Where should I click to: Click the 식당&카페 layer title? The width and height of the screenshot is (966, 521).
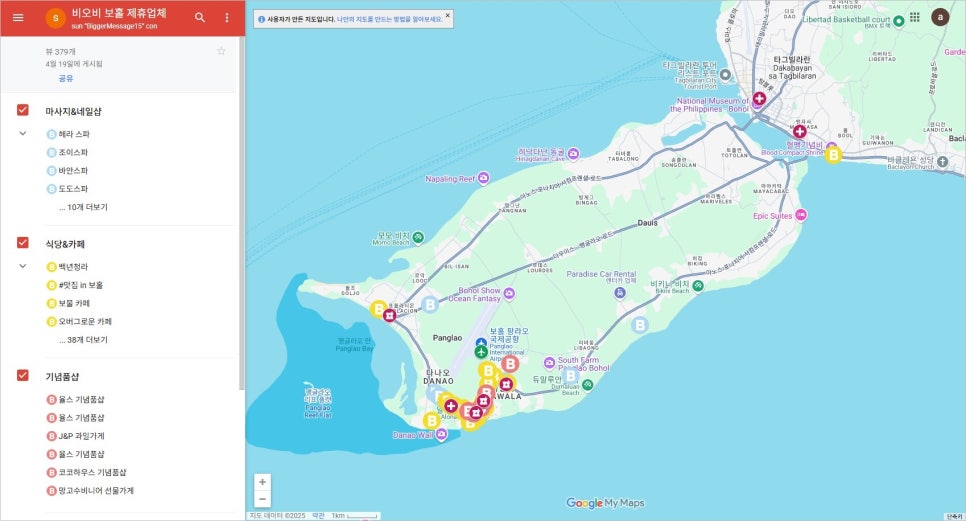65,244
